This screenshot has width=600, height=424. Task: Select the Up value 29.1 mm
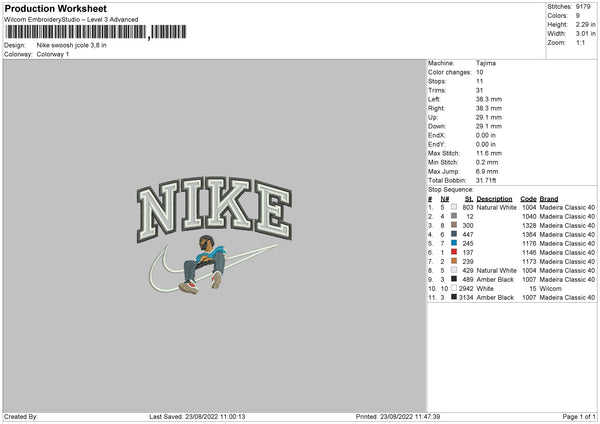(x=489, y=117)
